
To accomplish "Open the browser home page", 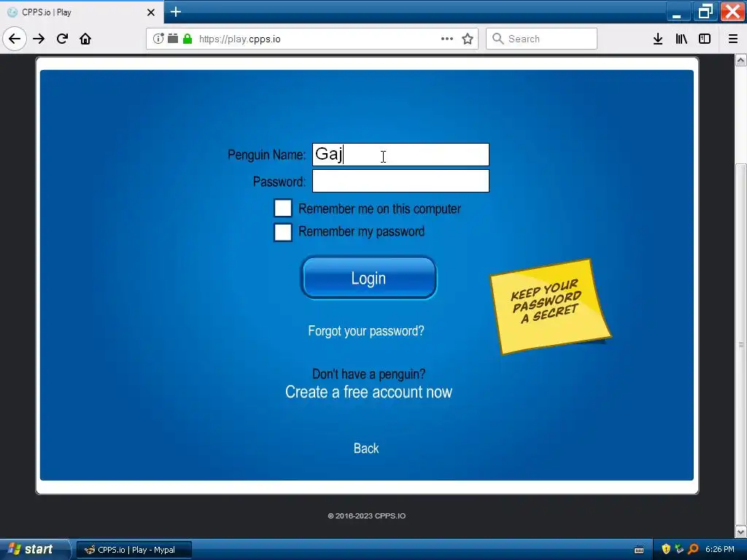I will (x=85, y=39).
